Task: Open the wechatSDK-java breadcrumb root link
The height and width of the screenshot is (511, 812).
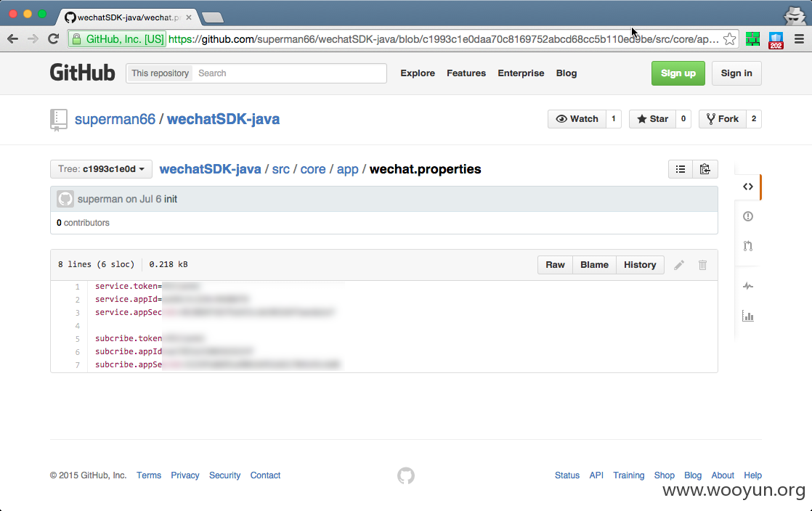Action: pos(210,169)
